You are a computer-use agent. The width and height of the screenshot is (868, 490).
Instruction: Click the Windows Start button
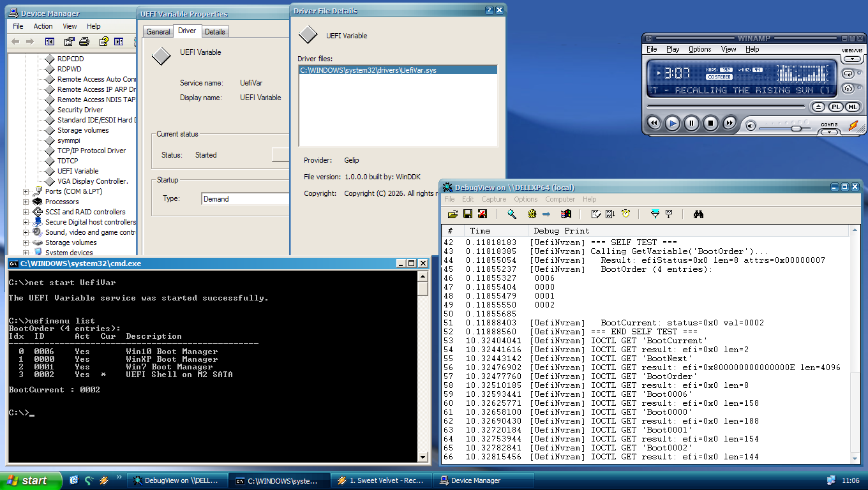coord(31,480)
